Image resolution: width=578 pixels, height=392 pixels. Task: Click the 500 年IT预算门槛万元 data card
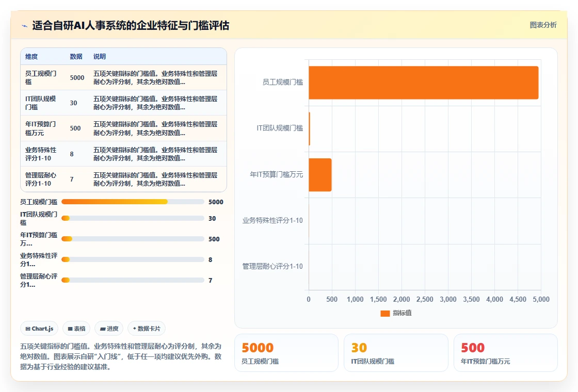[506, 353]
